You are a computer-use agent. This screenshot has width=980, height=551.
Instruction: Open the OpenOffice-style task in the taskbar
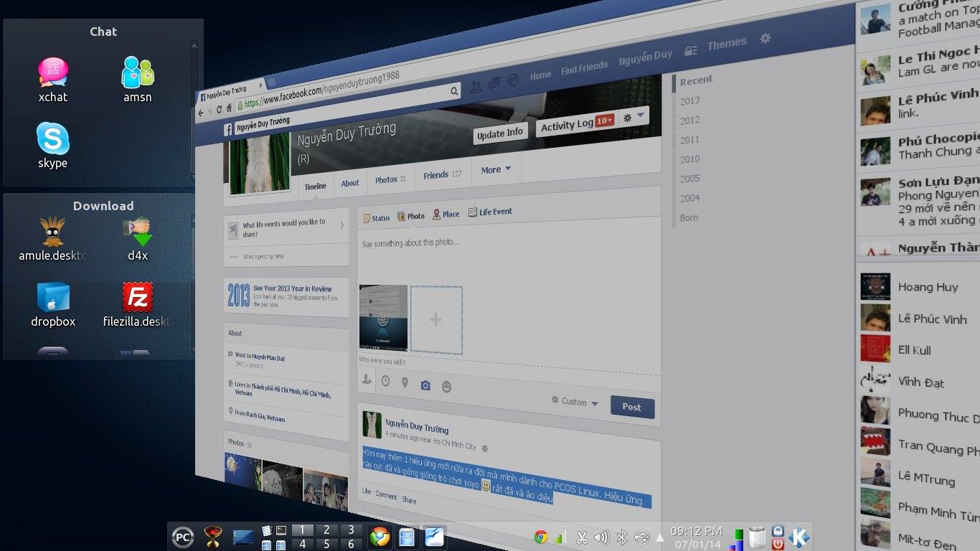(434, 537)
